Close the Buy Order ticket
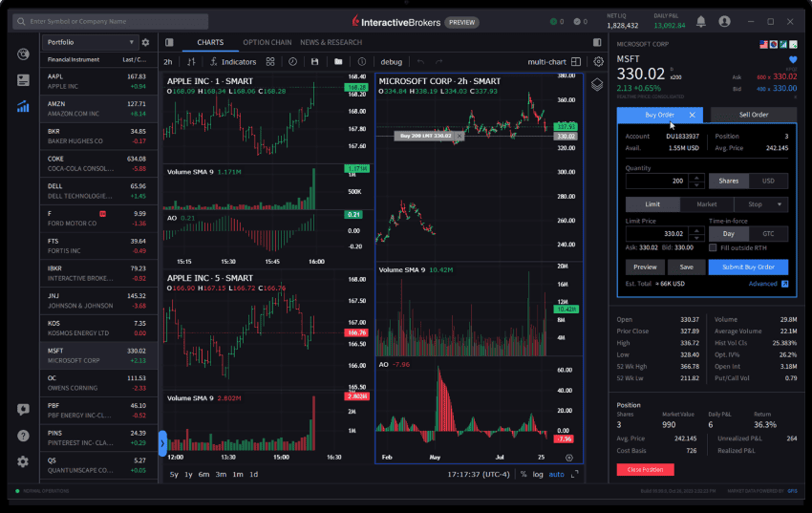Viewport: 812px width, 513px height. tap(693, 115)
